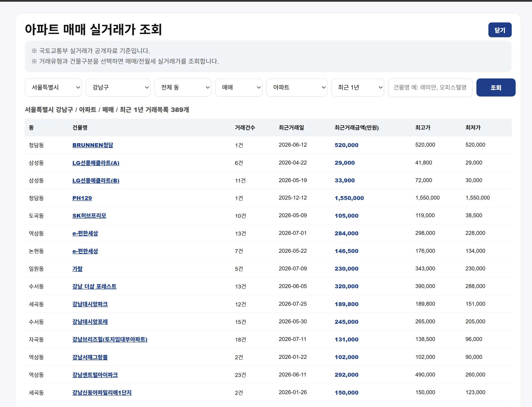Image resolution: width=532 pixels, height=407 pixels.
Task: Open the 강남구 district dropdown
Action: (118, 87)
